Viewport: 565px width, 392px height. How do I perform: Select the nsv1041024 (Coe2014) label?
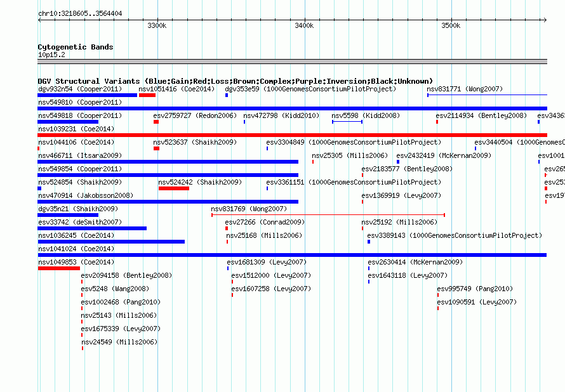click(x=76, y=249)
